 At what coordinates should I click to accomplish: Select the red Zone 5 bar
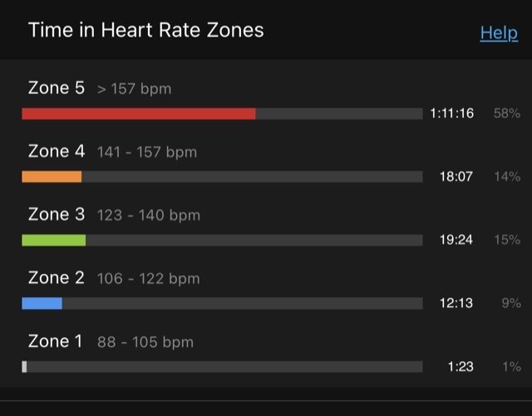(x=139, y=114)
